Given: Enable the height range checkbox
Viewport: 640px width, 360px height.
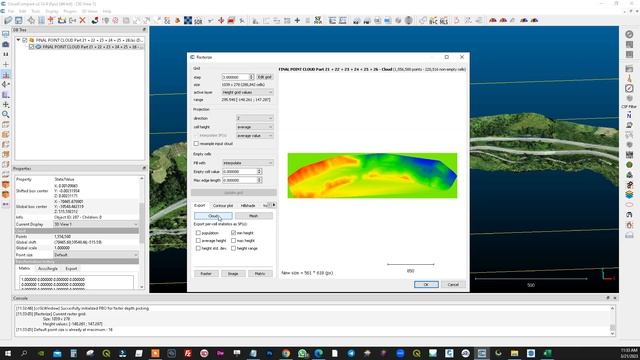Looking at the screenshot, I should click(233, 248).
